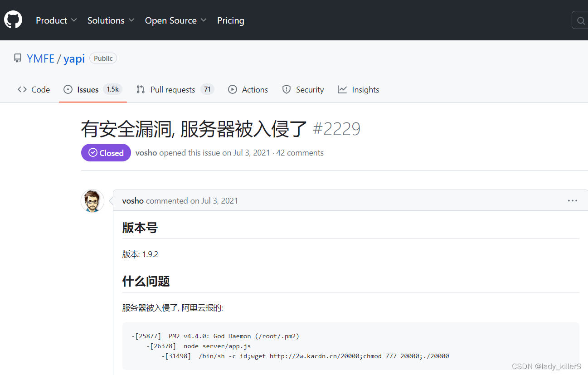
Task: Click the issue title text
Action: [x=194, y=129]
